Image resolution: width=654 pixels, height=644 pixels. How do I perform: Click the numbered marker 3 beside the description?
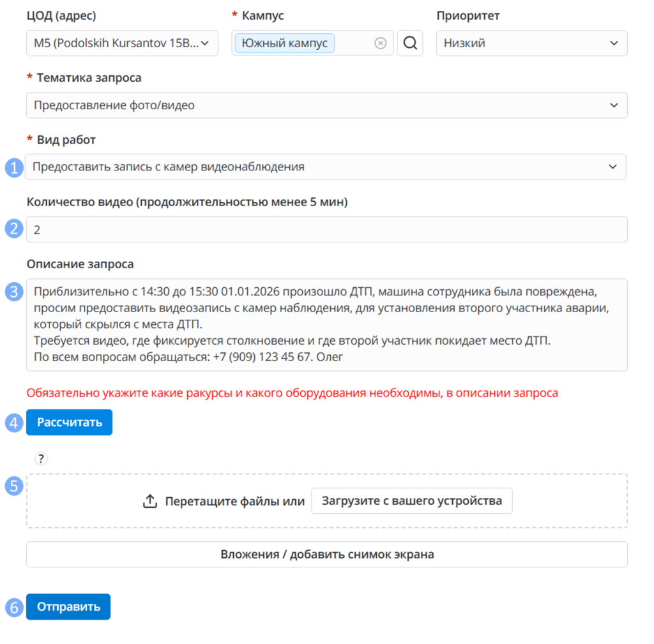tap(14, 292)
